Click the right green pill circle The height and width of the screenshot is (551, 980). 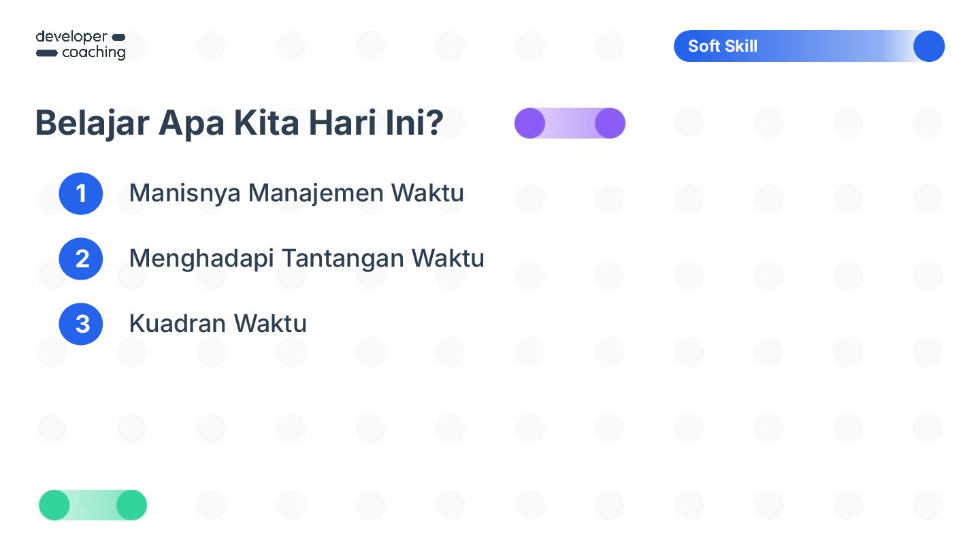point(131,505)
